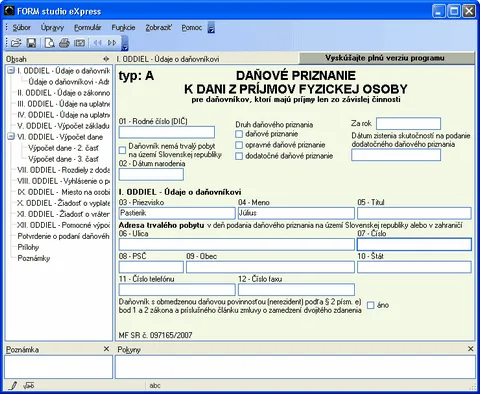Check the 'dodatočné daňové priznanie' checkbox
Screen dimensions: 480x394
(239, 156)
